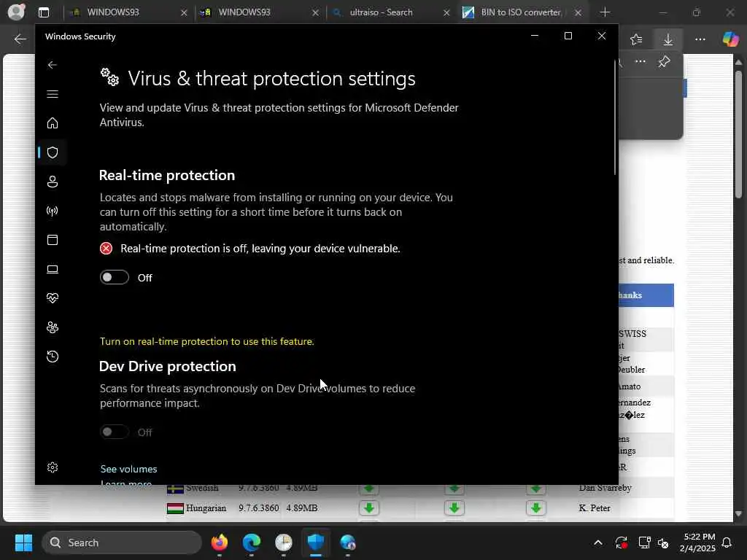The height and width of the screenshot is (560, 747).
Task: Open Family options icon
Action: tap(53, 327)
